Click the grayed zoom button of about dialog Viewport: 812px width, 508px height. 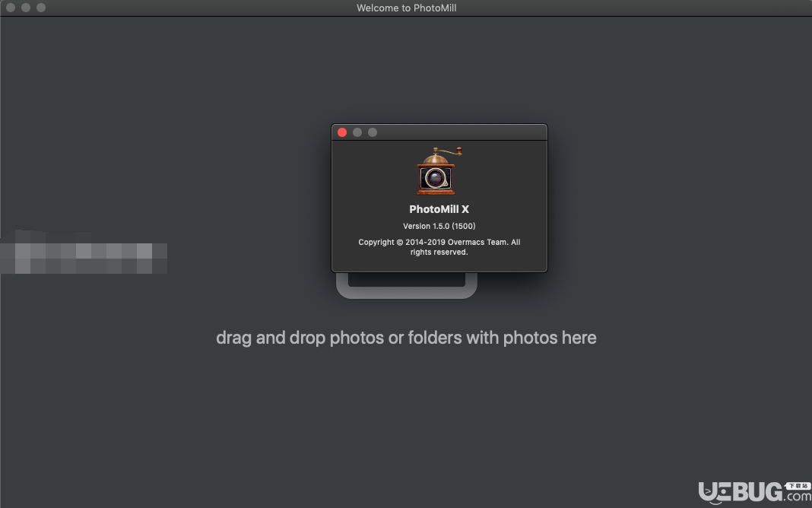[373, 132]
